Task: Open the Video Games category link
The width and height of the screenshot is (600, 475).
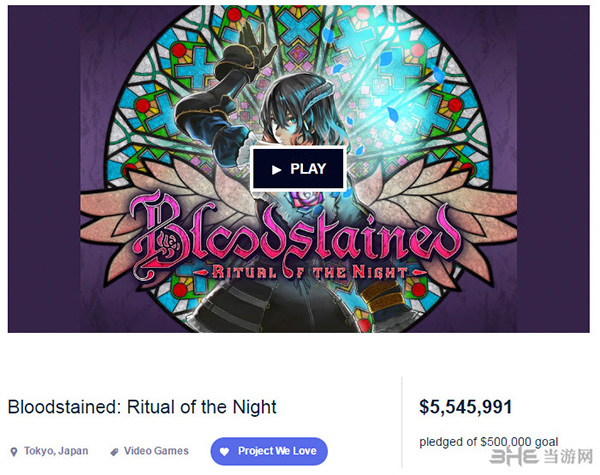Action: click(x=156, y=452)
